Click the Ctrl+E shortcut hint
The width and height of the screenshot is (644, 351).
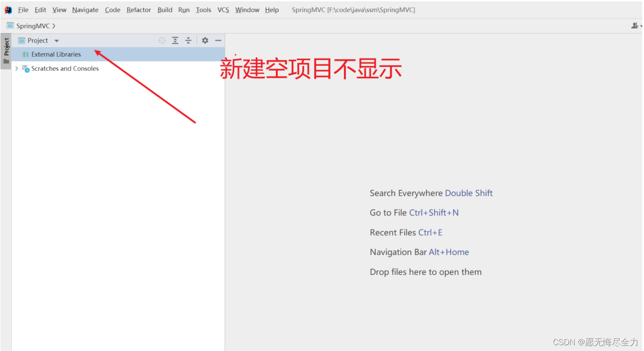click(x=430, y=233)
